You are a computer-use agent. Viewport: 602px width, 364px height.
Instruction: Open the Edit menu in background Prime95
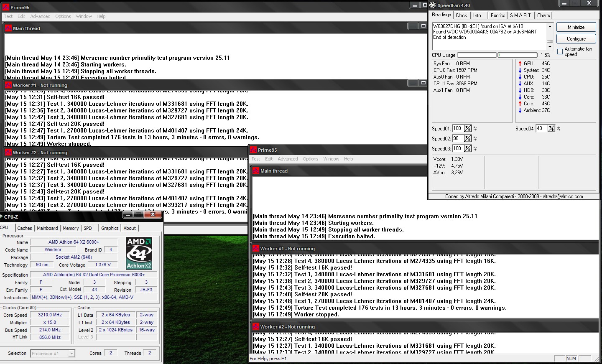coord(21,16)
